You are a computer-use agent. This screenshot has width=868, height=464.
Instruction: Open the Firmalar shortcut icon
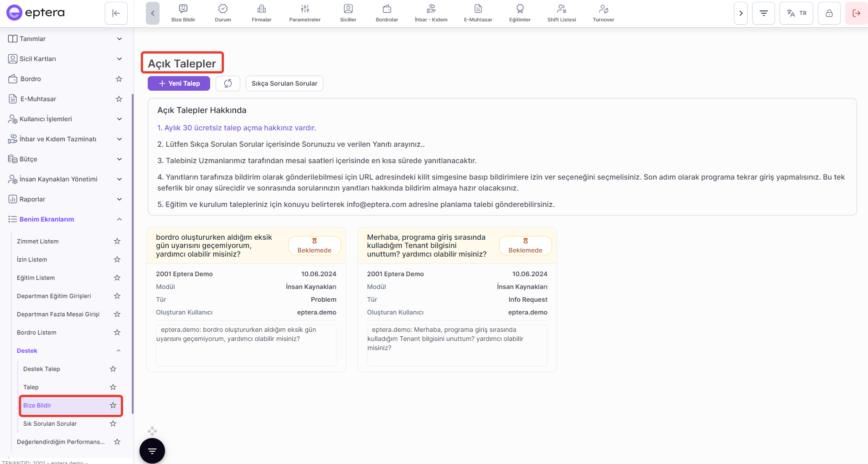[261, 13]
